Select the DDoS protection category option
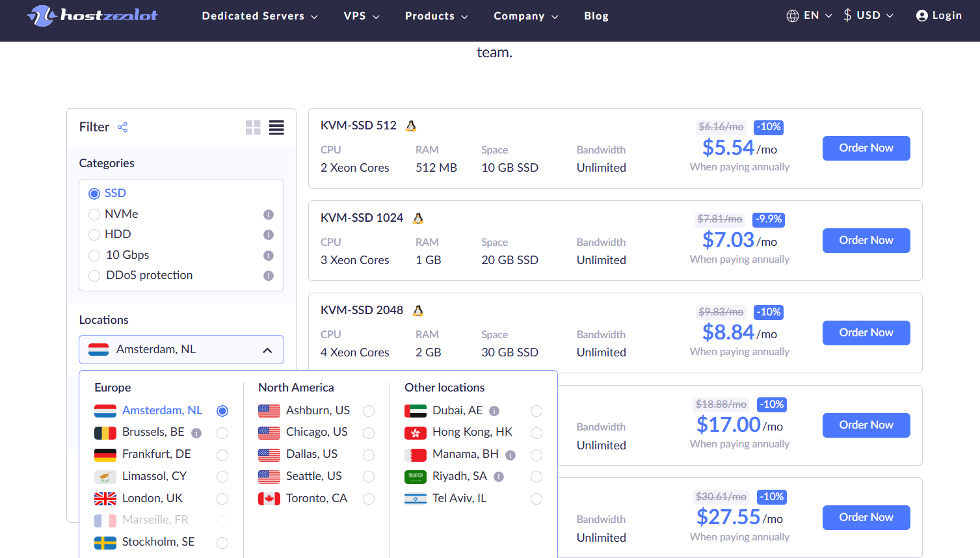This screenshot has width=980, height=558. pos(94,276)
